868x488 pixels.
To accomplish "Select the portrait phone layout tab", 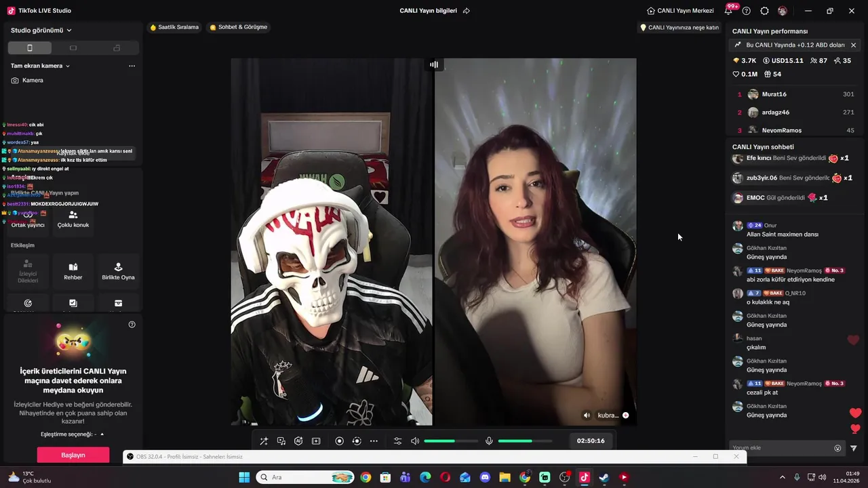I will pyautogui.click(x=30, y=48).
